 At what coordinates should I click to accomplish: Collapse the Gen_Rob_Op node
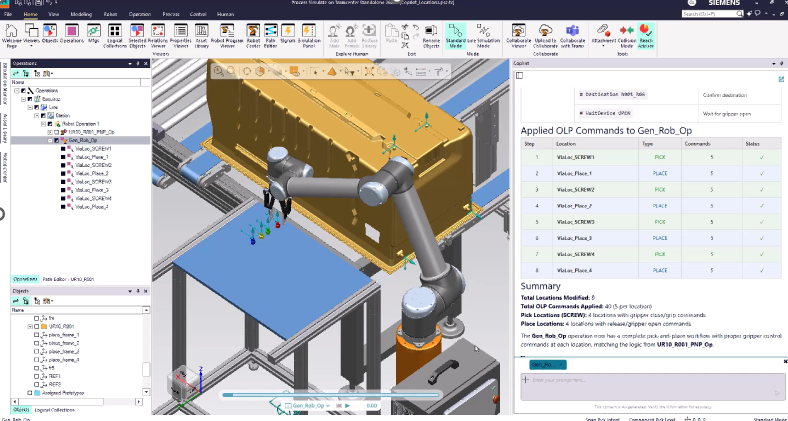[x=50, y=140]
